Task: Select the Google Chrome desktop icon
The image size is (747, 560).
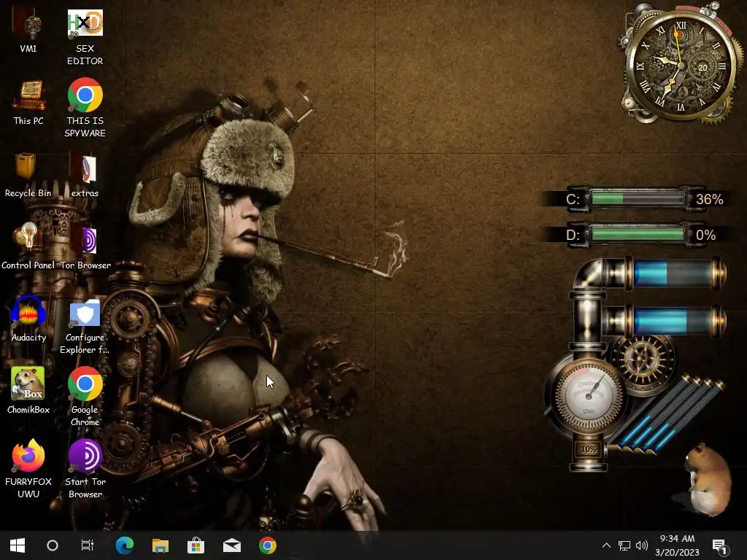Action: click(85, 396)
